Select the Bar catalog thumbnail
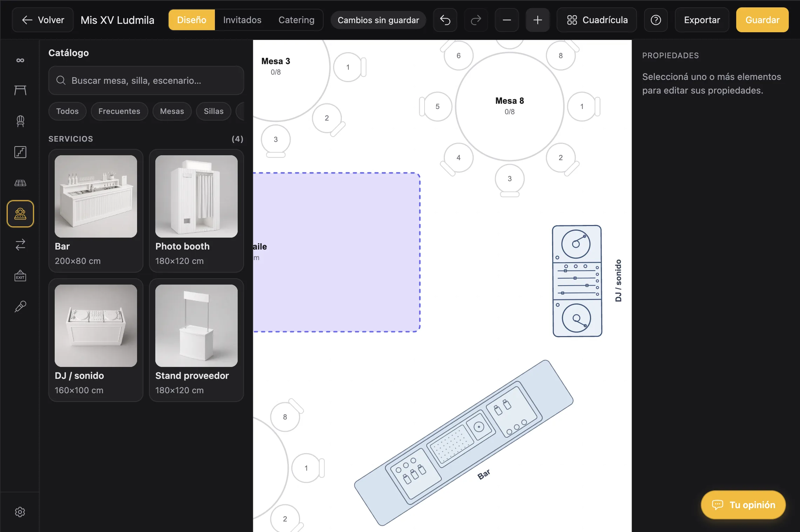800x532 pixels. 96,197
